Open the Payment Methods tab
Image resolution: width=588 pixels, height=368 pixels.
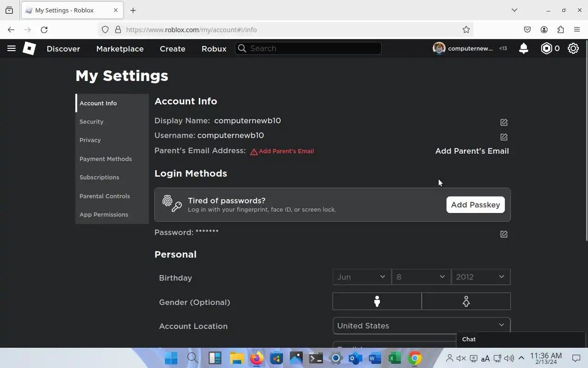click(x=112, y=159)
